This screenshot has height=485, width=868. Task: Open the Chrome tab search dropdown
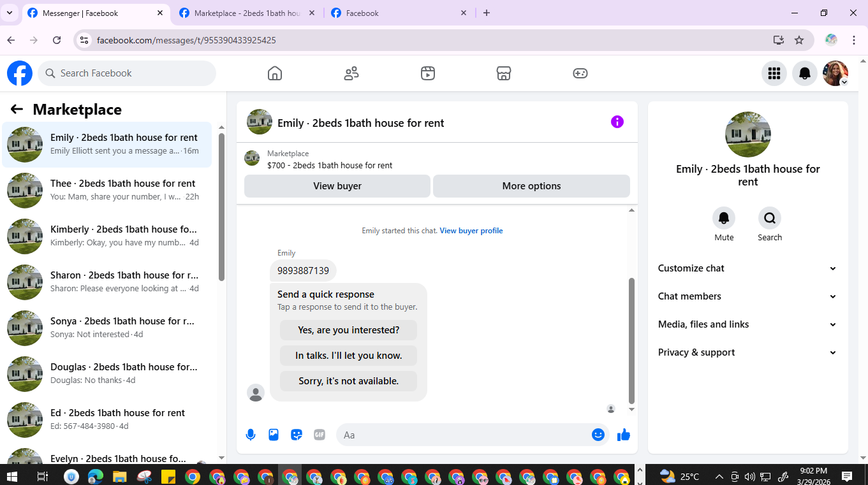(x=9, y=13)
